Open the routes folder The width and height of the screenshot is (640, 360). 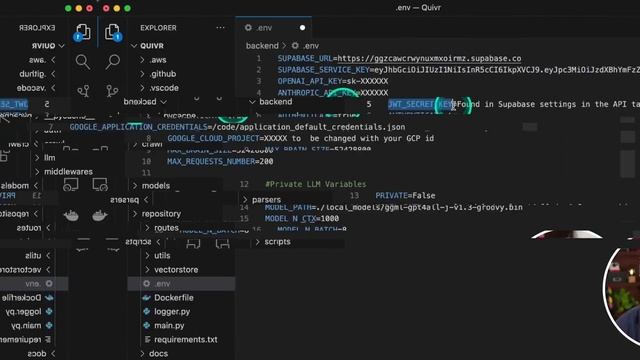point(167,228)
